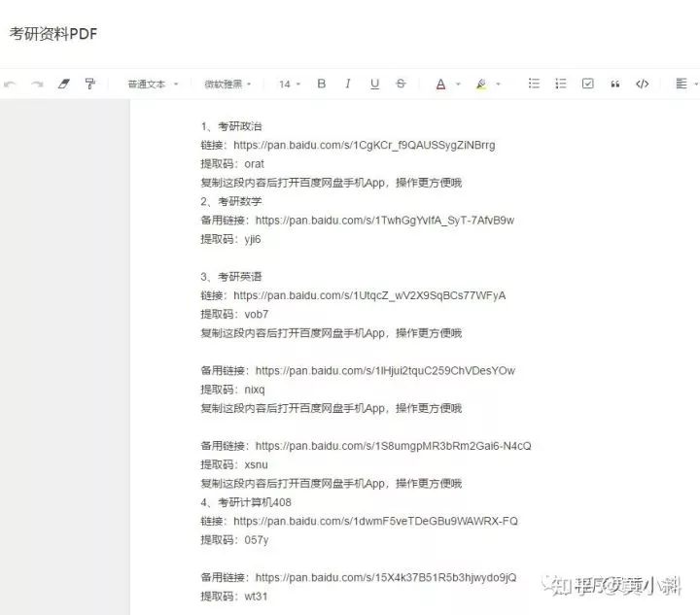Apply the highlight color marker
This screenshot has width=700, height=615.
(x=481, y=84)
